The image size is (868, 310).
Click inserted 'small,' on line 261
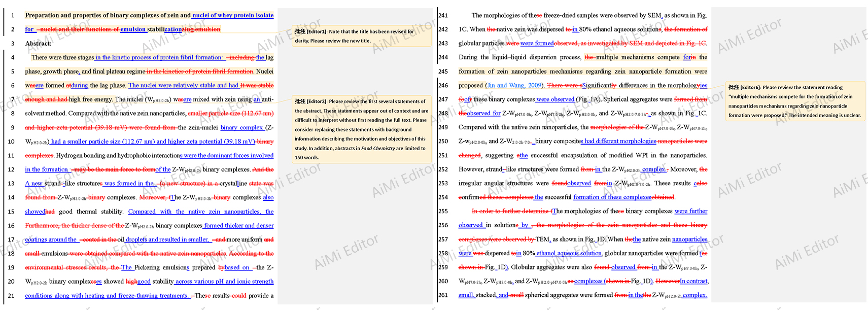[467, 295]
